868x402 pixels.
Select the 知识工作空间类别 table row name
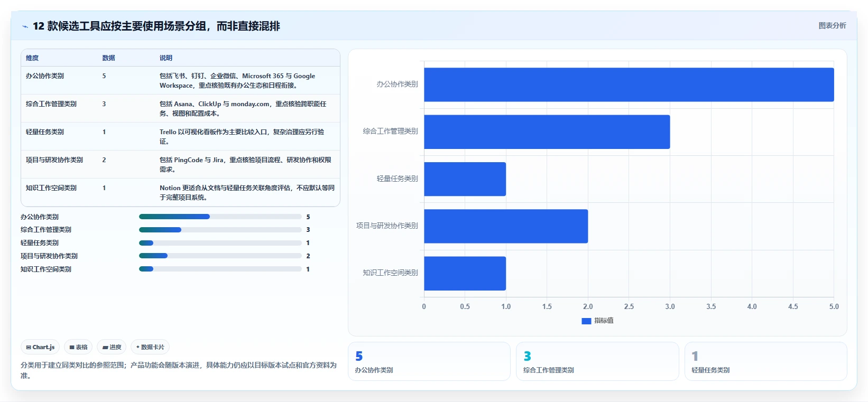[51, 188]
